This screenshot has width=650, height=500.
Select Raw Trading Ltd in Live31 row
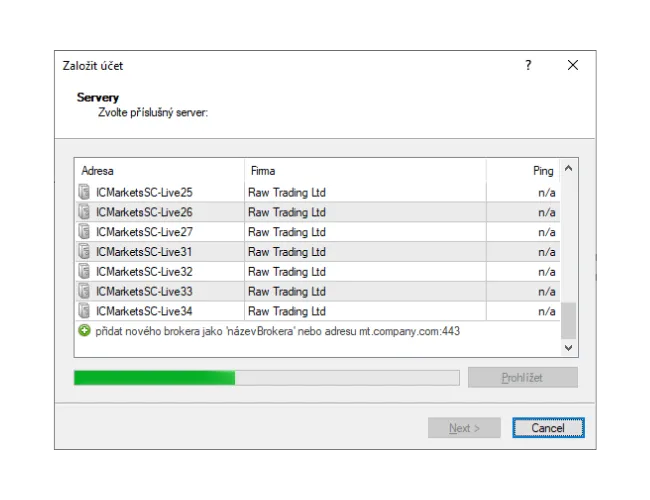pyautogui.click(x=287, y=252)
